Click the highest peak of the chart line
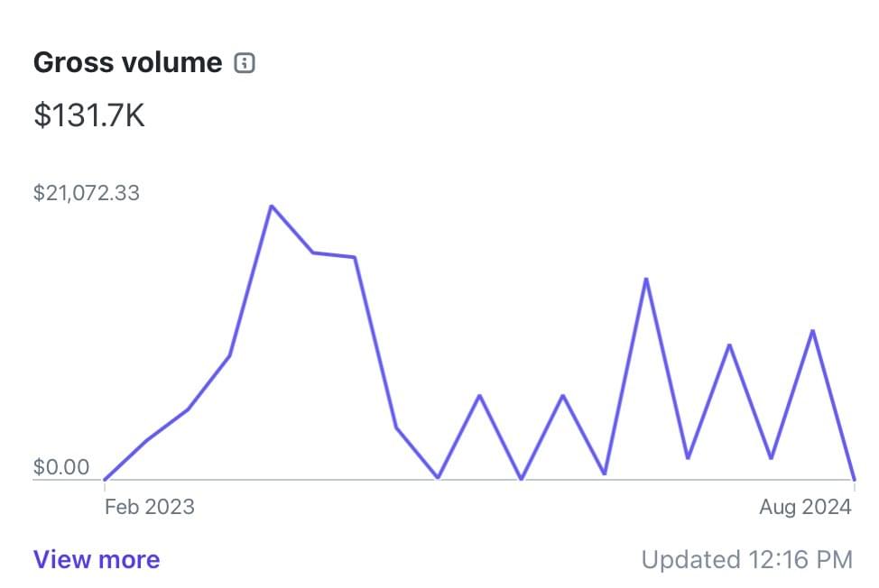This screenshot has height=588, width=879. click(272, 207)
